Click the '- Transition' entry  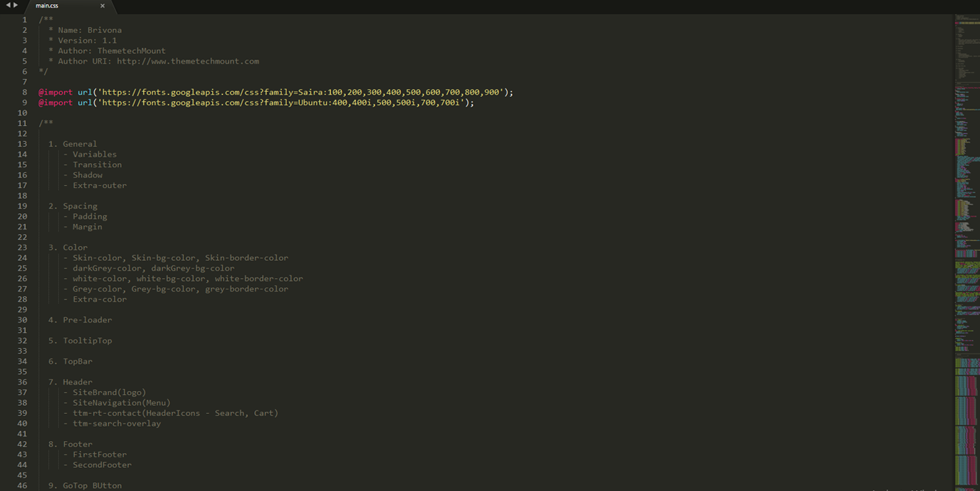point(93,164)
